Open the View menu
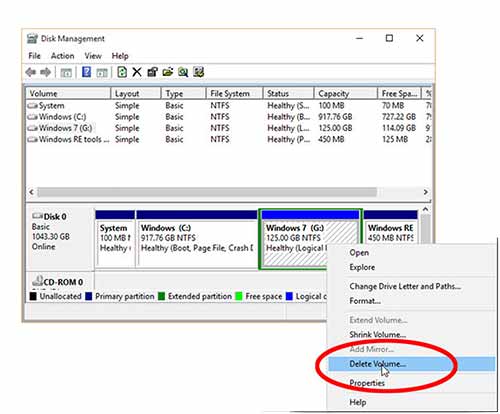The height and width of the screenshot is (414, 500). point(93,56)
